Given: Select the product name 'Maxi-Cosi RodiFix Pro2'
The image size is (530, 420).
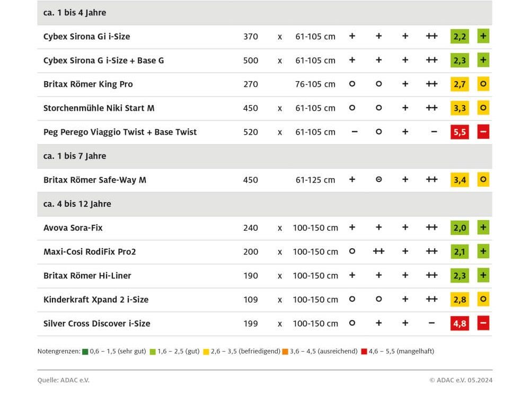Looking at the screenshot, I should (x=90, y=252).
